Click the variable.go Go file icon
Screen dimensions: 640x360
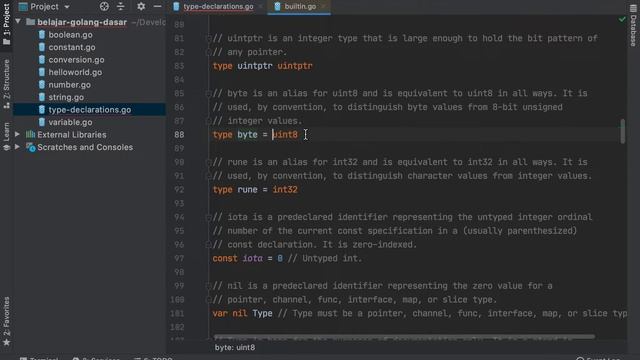click(x=42, y=122)
